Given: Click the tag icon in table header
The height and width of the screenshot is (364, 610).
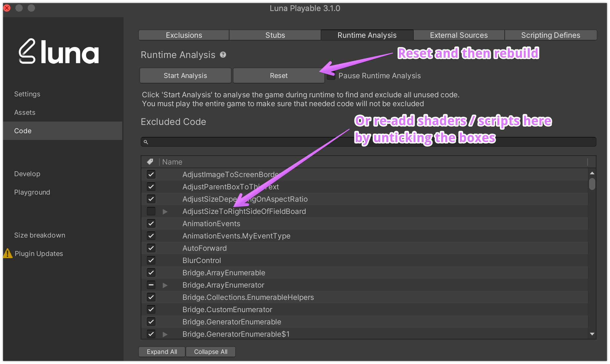Looking at the screenshot, I should [150, 161].
